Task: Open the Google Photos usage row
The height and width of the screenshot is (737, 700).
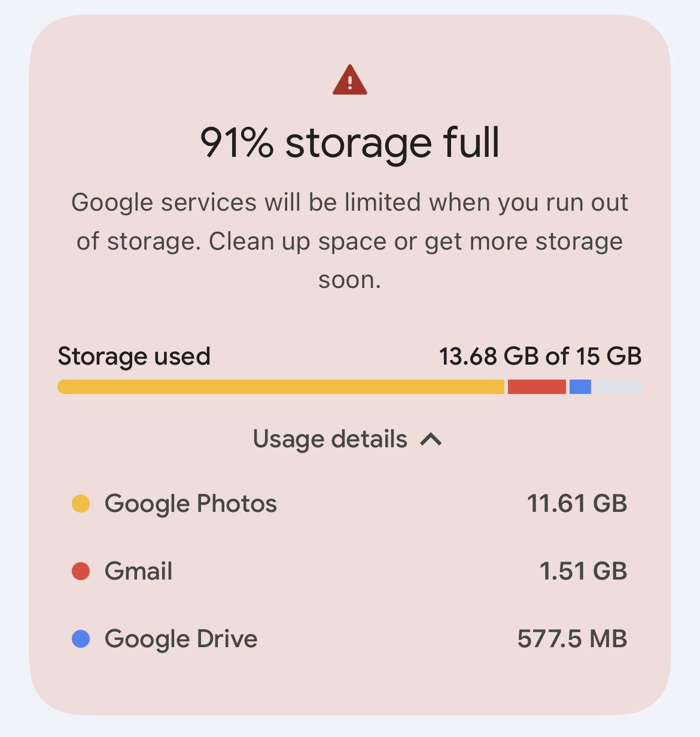Action: point(349,504)
